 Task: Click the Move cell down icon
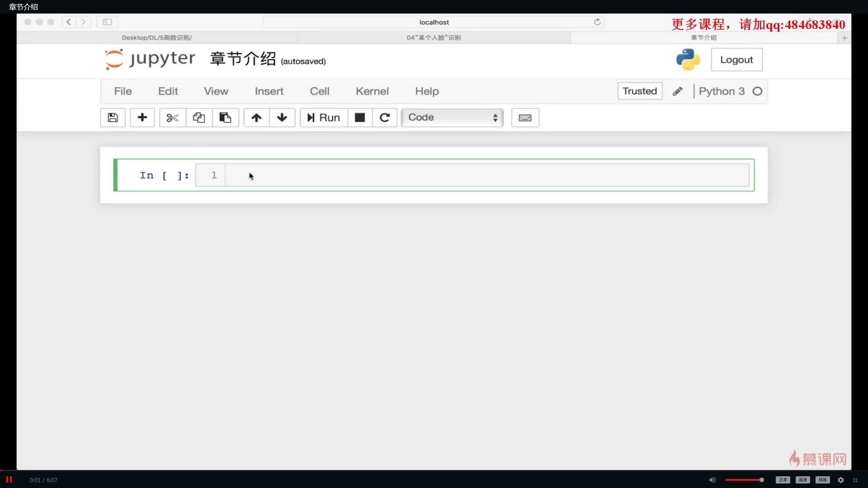[281, 117]
